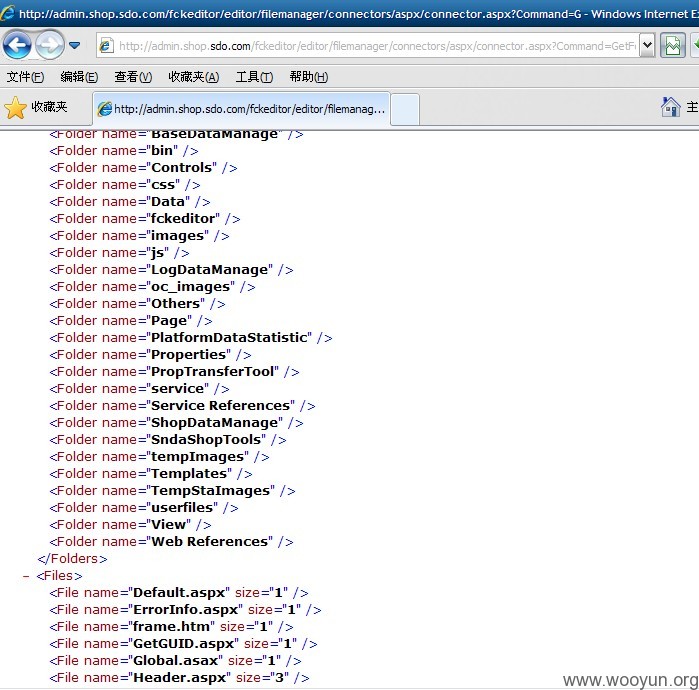Viewport: 699px width, 690px height.
Task: Click the lowercase service folder entry
Action: 139,388
